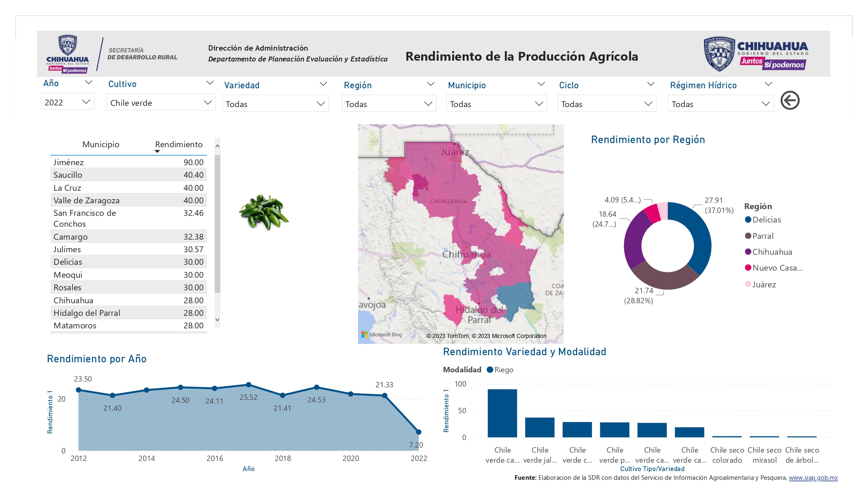Click the Rendimiento column sort arrow
This screenshot has width=868, height=502.
[x=157, y=151]
